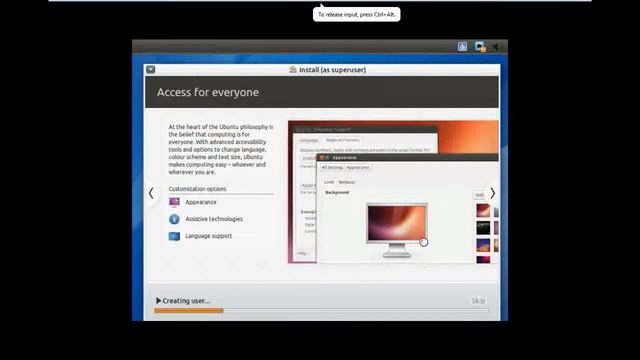The width and height of the screenshot is (640, 360).
Task: Click the Assistive technologies icon
Action: click(174, 219)
